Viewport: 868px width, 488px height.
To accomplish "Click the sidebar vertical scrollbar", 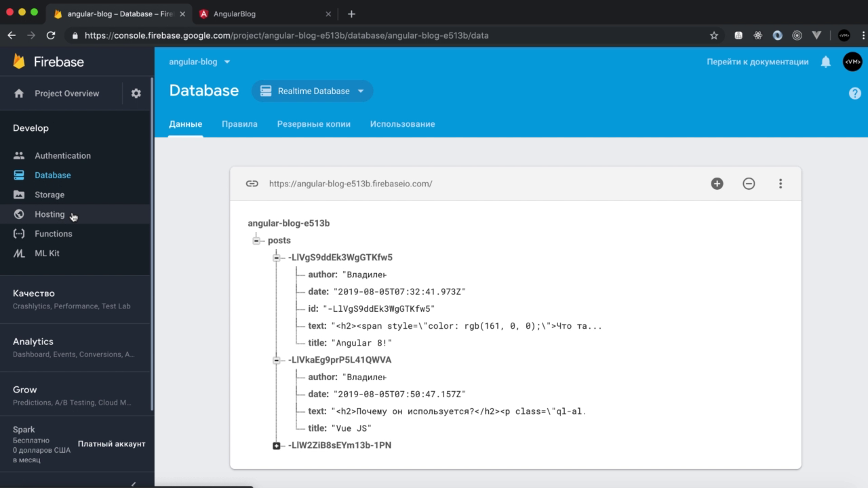I will [152, 244].
